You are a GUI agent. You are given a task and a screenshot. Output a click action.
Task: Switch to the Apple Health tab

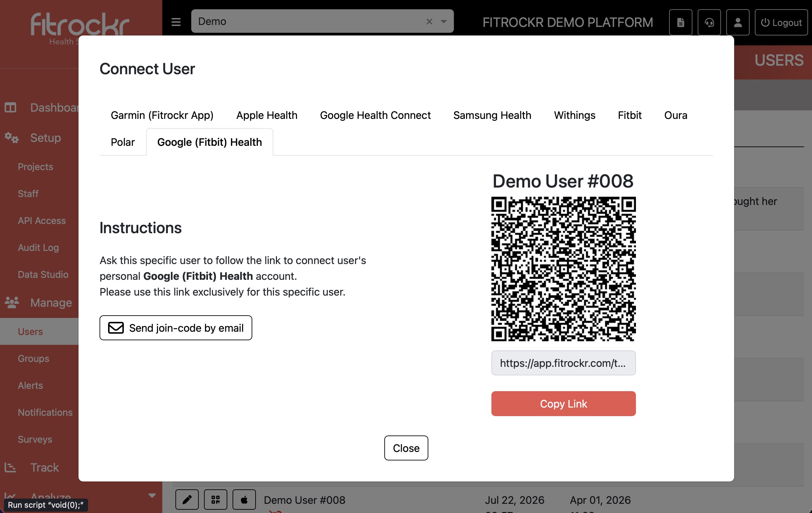pyautogui.click(x=267, y=115)
